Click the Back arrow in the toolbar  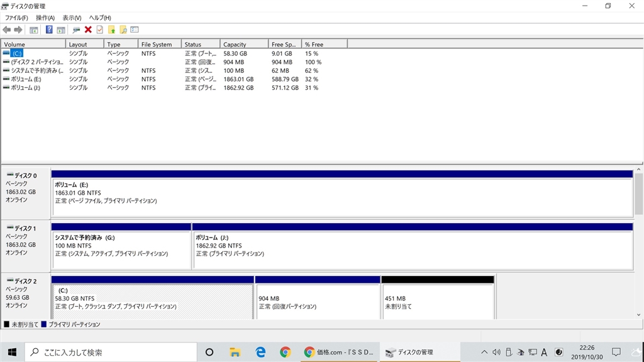6,30
